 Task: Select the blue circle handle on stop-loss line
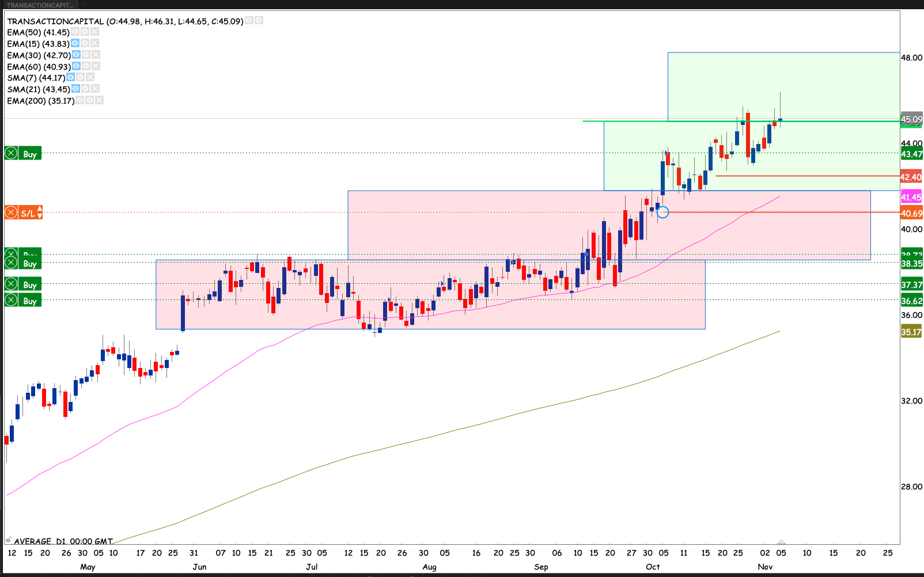coord(663,212)
